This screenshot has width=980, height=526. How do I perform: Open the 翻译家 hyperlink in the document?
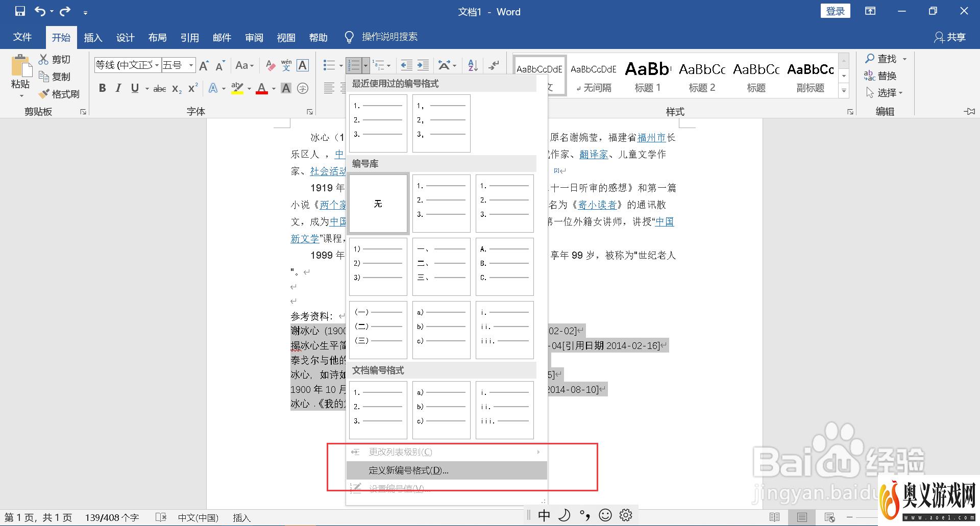pyautogui.click(x=594, y=154)
